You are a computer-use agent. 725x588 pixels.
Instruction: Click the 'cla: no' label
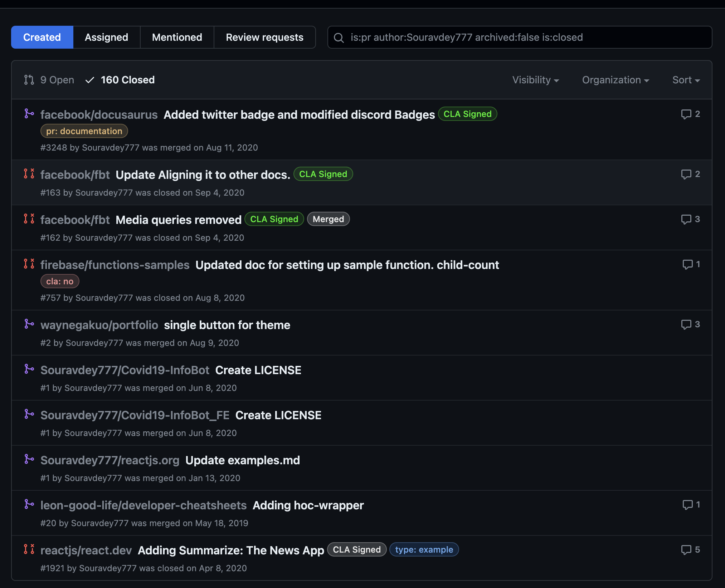[60, 281]
